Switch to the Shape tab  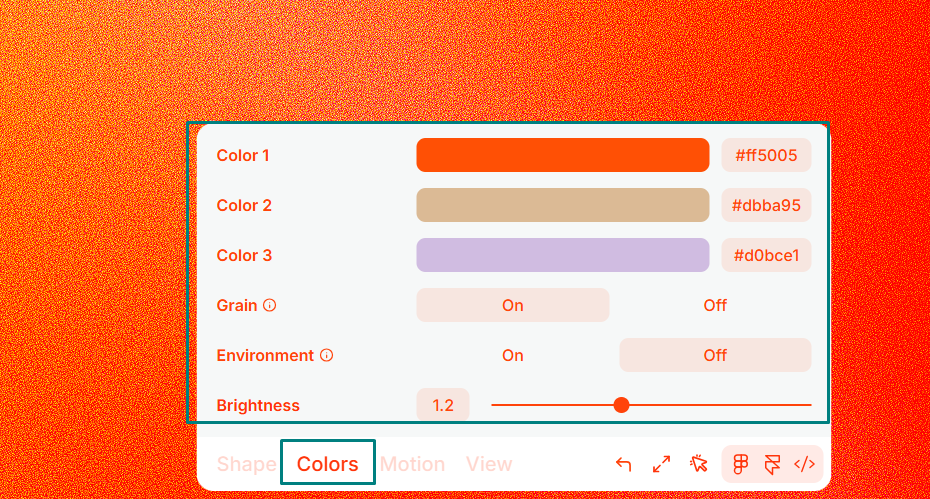tap(246, 464)
